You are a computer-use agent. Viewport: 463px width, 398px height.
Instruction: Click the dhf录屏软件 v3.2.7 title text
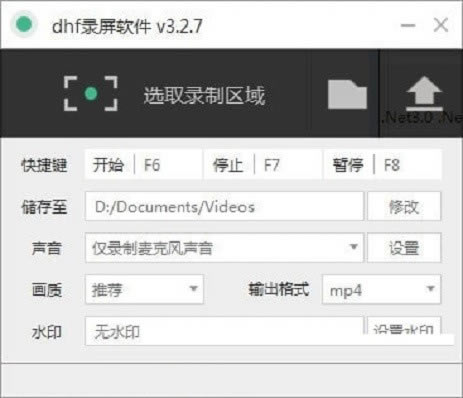tap(127, 26)
